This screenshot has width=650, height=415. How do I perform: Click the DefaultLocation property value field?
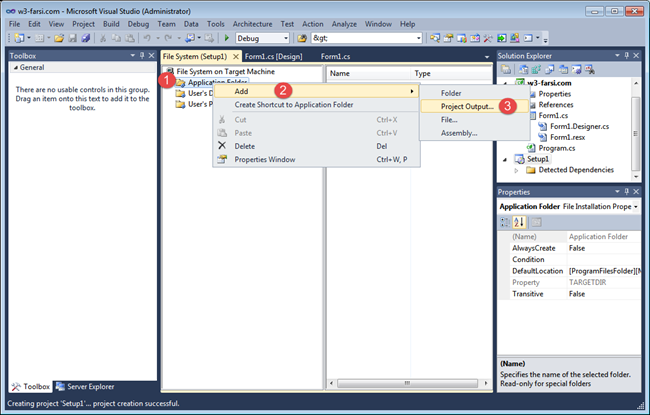coord(604,271)
